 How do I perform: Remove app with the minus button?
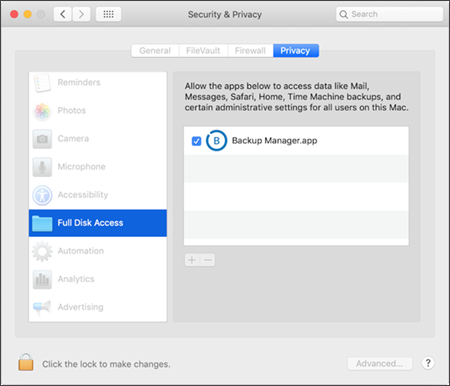[x=208, y=260]
